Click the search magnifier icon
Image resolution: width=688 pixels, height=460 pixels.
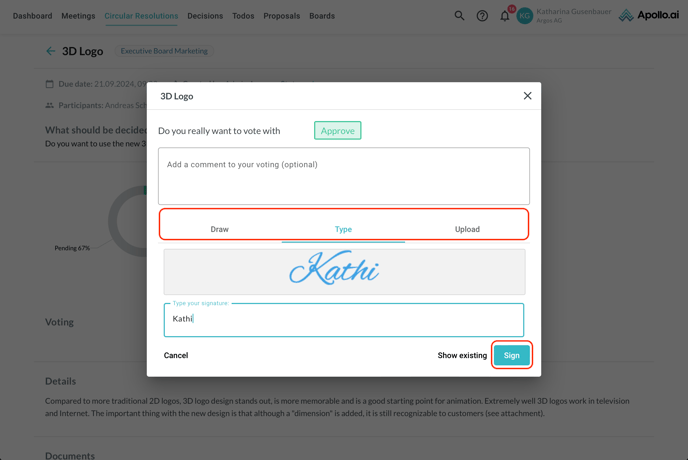(459, 16)
